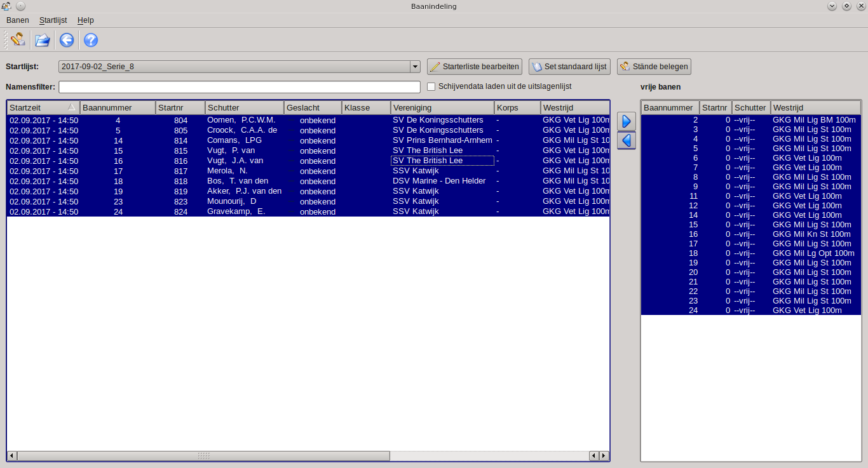Click the edit start list toolbar icon
The image size is (868, 468).
point(18,40)
